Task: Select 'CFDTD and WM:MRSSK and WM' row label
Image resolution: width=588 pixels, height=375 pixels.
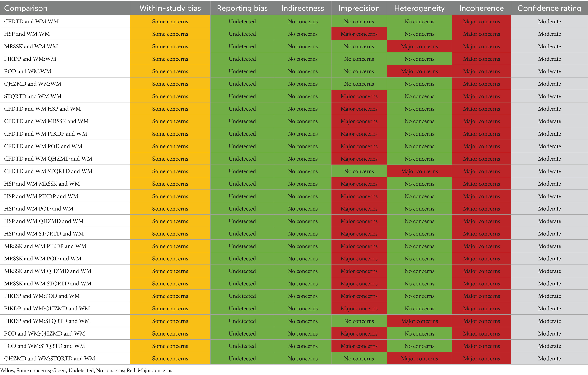Action: point(46,121)
